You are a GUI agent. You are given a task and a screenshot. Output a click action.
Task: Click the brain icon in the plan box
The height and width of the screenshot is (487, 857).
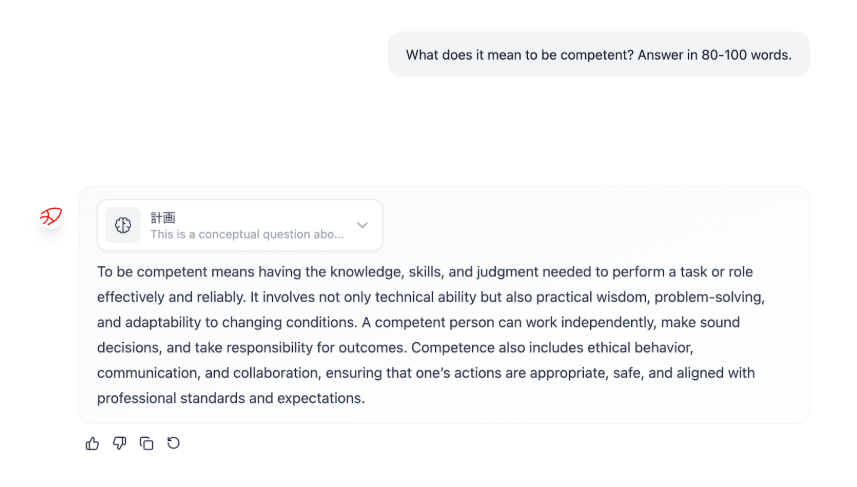pyautogui.click(x=123, y=225)
